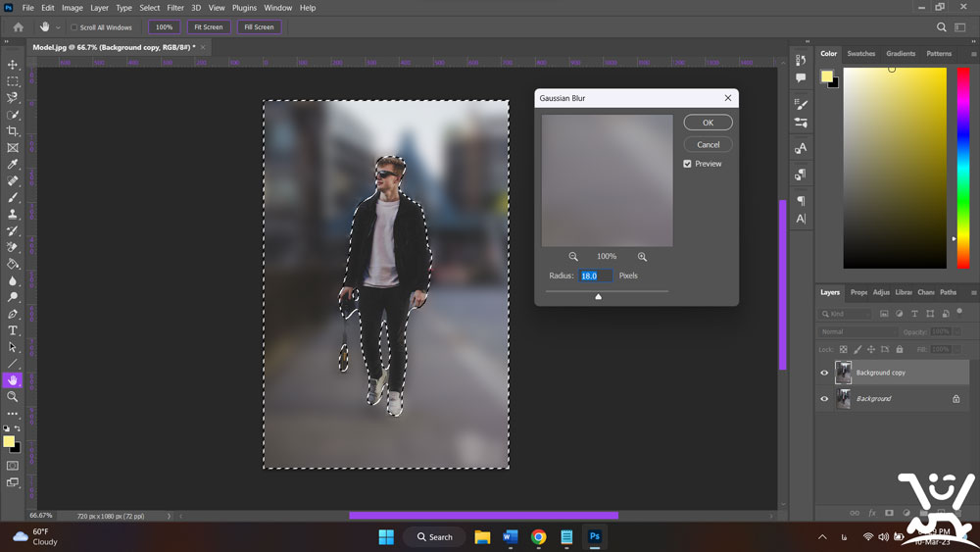
Task: Switch to the Swatches tab
Action: [x=860, y=54]
